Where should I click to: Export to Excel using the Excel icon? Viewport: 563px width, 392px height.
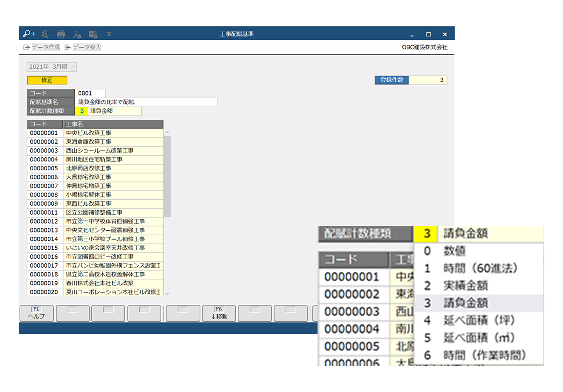93,34
